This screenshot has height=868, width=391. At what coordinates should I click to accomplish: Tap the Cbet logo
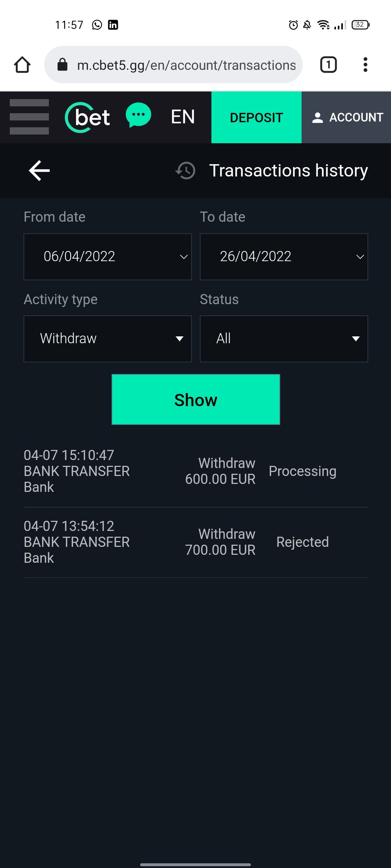(x=88, y=118)
